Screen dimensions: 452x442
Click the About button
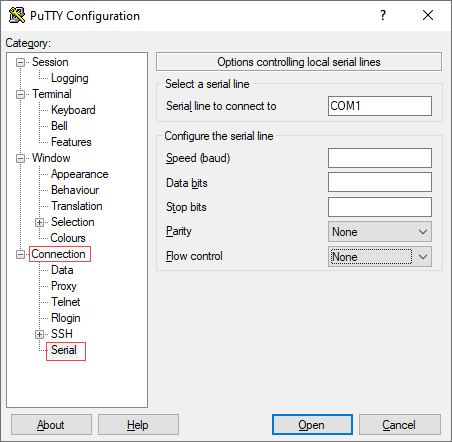[x=51, y=425]
